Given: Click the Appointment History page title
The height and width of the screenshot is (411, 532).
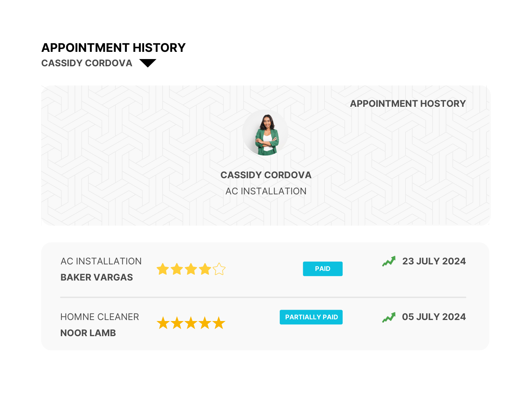Looking at the screenshot, I should 113,48.
